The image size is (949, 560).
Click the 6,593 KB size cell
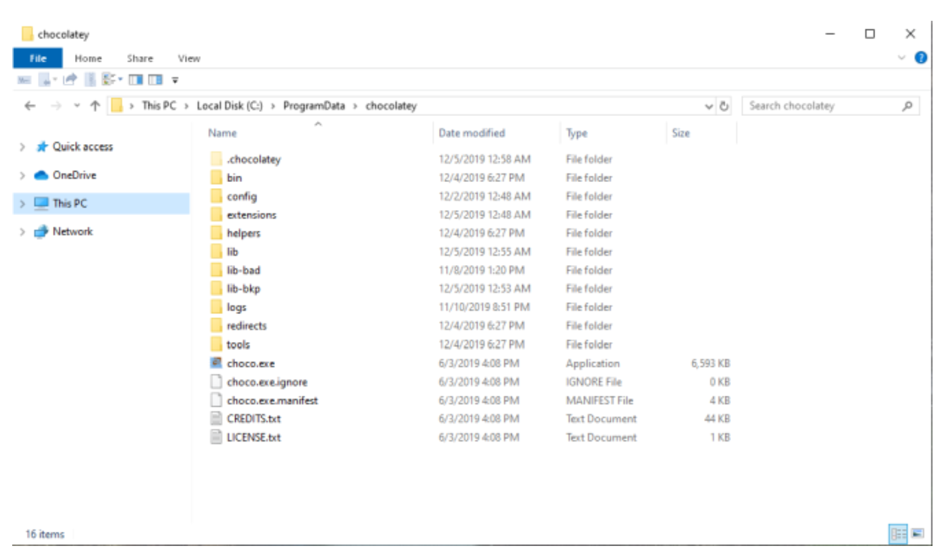pyautogui.click(x=710, y=363)
